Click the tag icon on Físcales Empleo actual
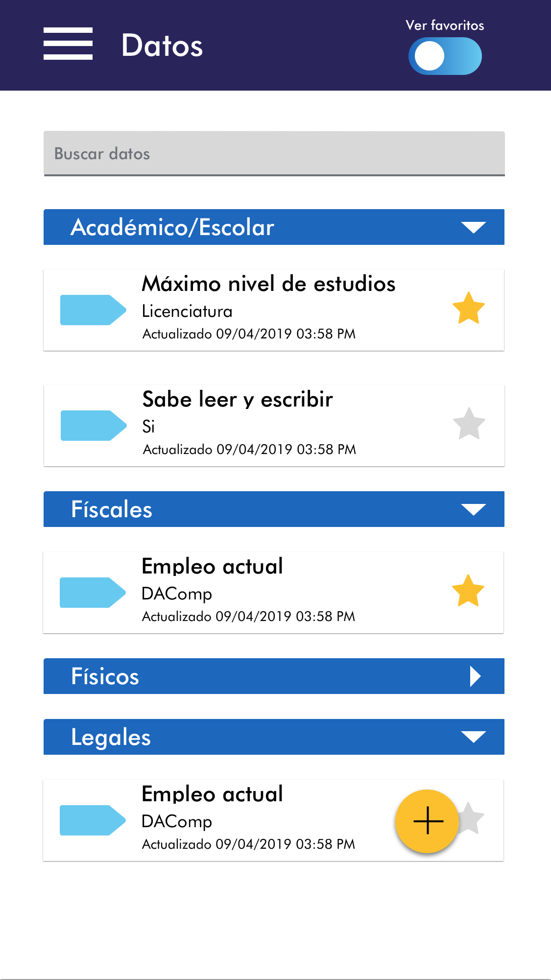551x980 pixels. (92, 593)
